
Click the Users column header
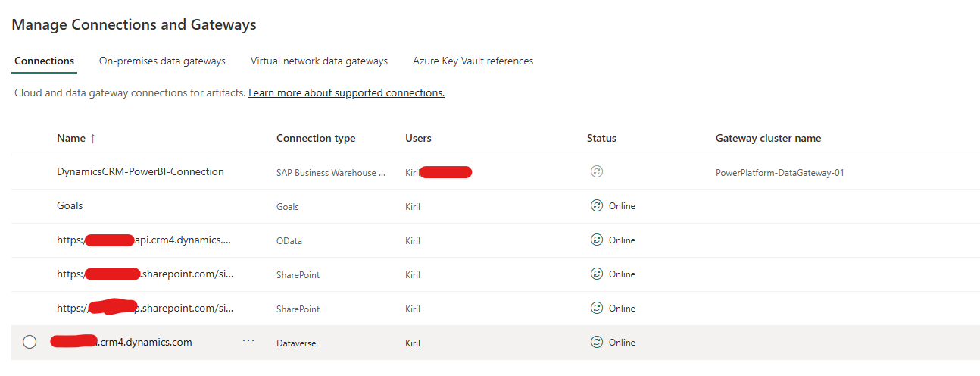pos(418,139)
